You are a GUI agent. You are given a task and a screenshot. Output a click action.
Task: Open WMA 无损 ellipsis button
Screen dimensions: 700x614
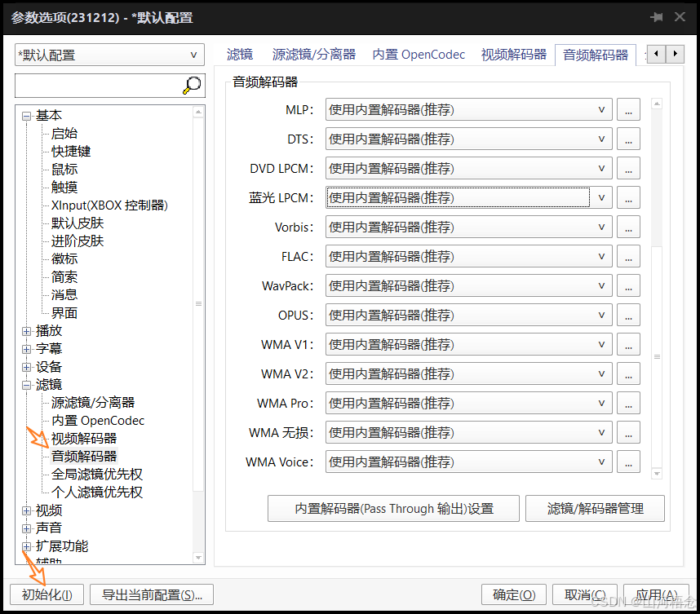[x=628, y=432]
